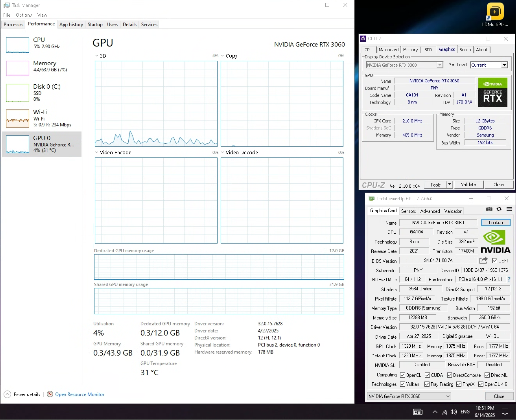Toggle the UEFI checkbox in GPU-Z

click(x=495, y=261)
